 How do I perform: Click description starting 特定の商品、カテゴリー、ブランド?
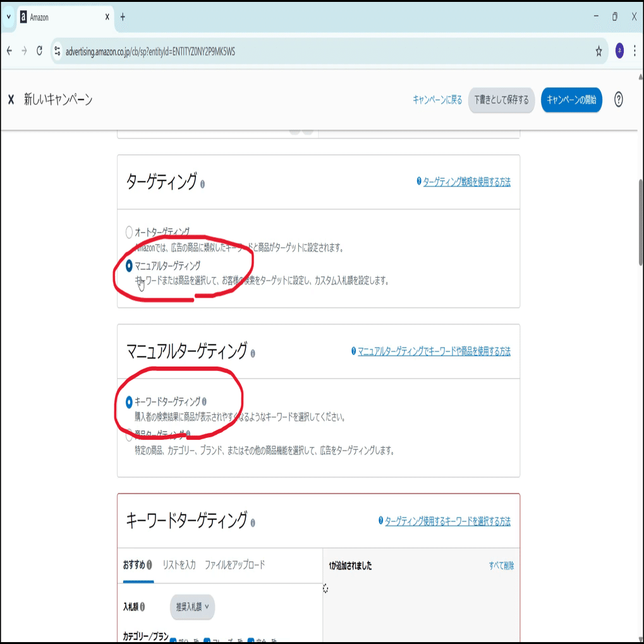tap(265, 451)
